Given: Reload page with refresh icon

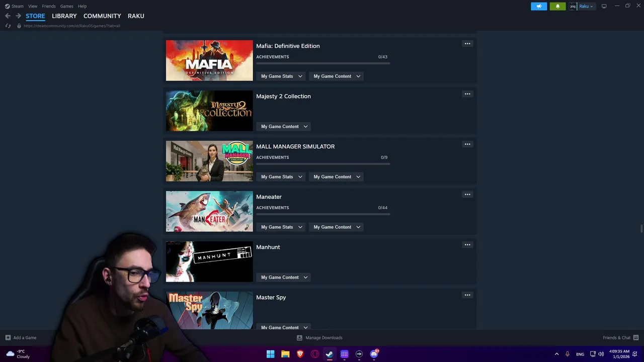Looking at the screenshot, I should coord(8,26).
